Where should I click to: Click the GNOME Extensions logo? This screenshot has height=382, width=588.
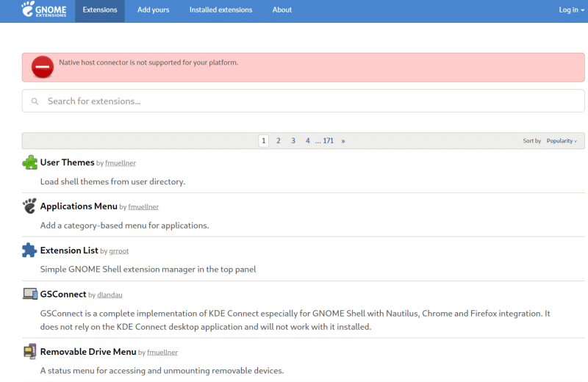click(x=44, y=10)
